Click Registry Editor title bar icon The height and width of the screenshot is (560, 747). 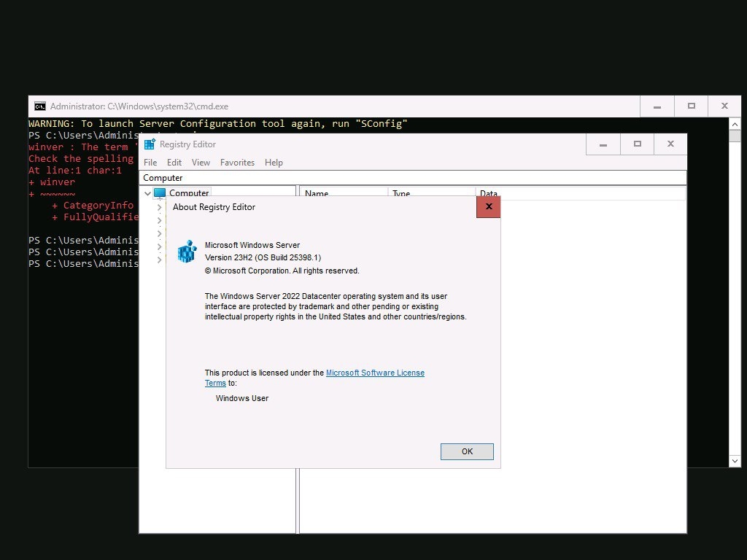(150, 144)
